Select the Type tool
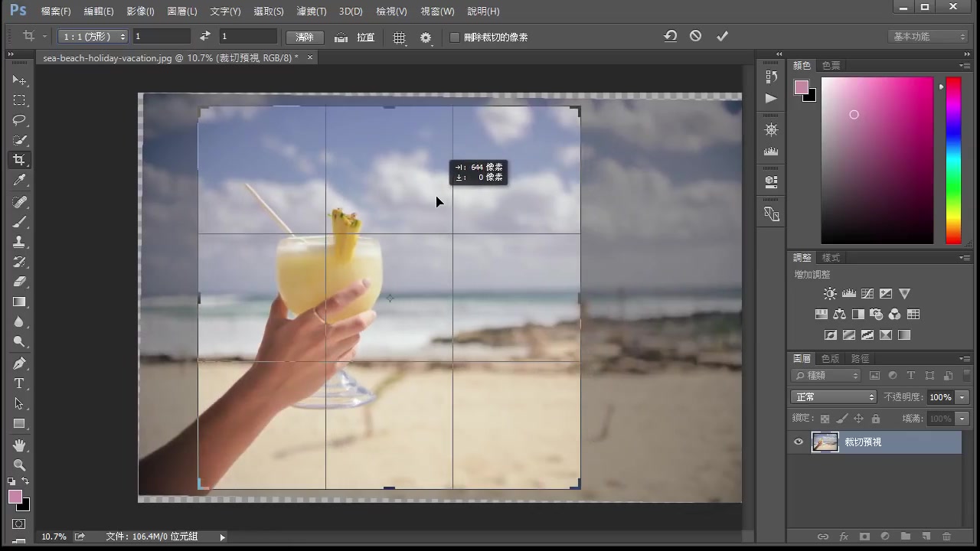The width and height of the screenshot is (980, 551). pos(20,383)
